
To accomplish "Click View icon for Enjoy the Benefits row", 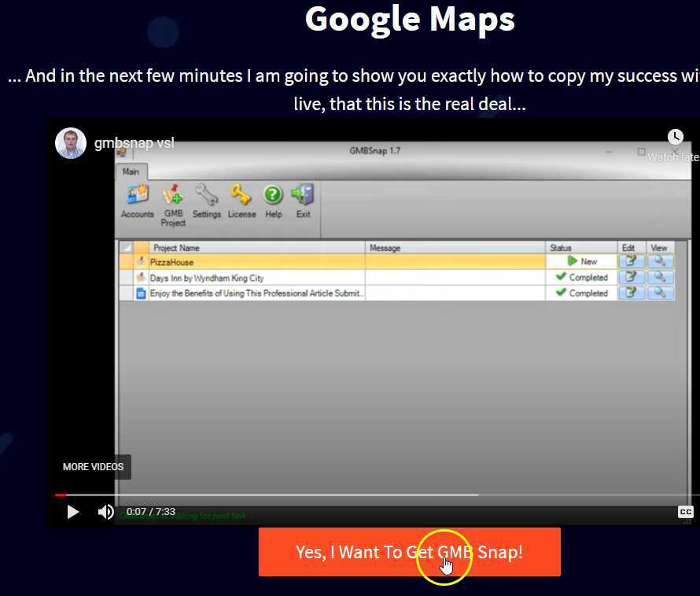I will pos(660,292).
